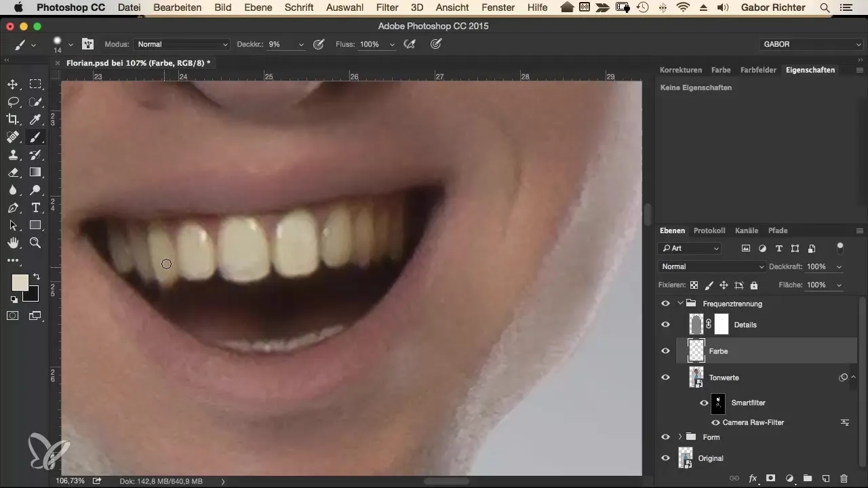The image size is (868, 488).
Task: Select the Blur tool
Action: coord(13,190)
